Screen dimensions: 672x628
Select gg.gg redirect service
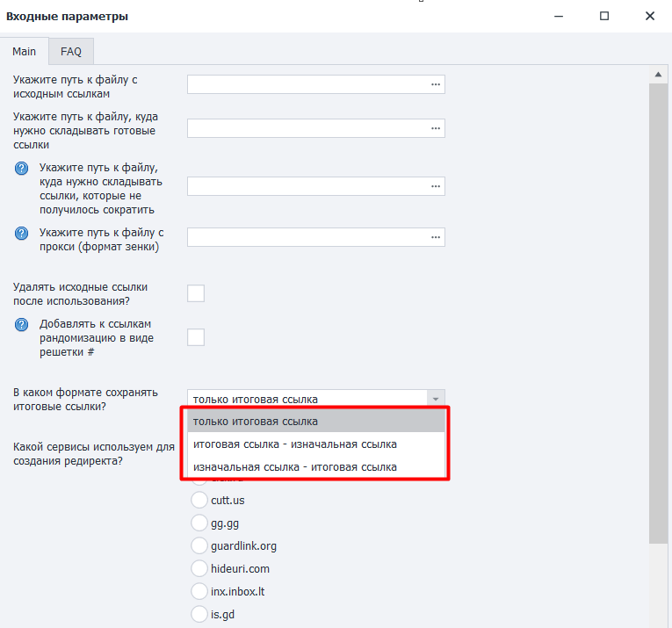pos(199,523)
